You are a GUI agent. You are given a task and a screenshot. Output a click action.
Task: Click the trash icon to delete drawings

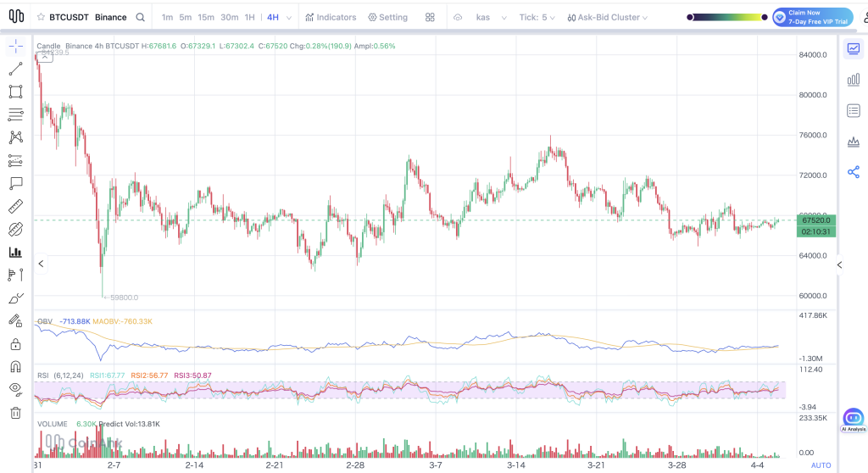[x=15, y=413]
